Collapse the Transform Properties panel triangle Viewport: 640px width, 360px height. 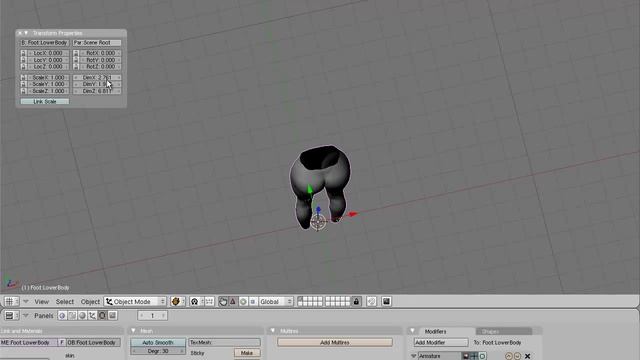coord(26,33)
